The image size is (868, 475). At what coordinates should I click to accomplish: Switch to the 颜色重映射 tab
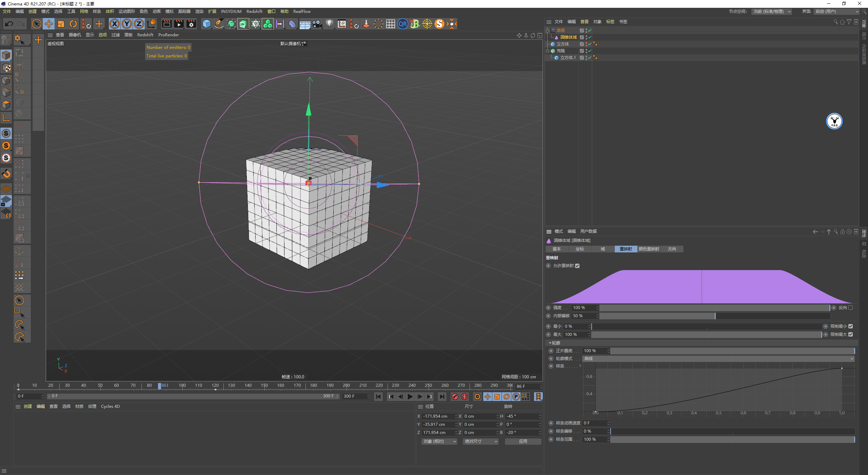pos(649,249)
